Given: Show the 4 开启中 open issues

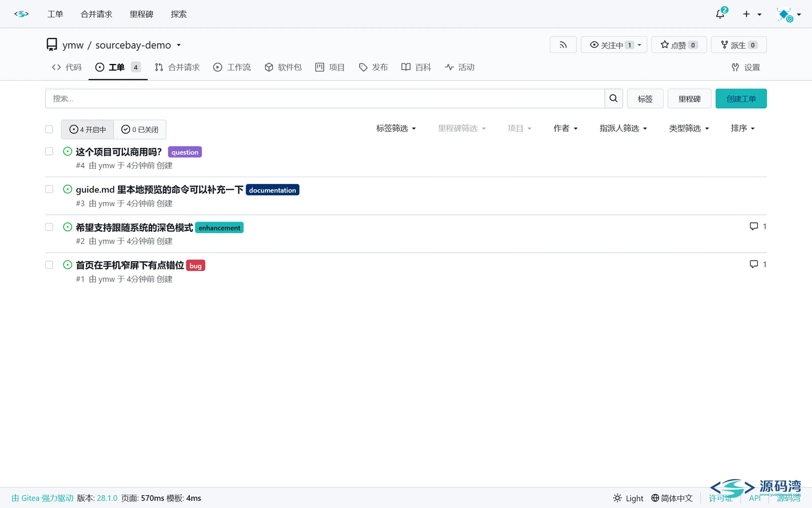Looking at the screenshot, I should pyautogui.click(x=87, y=130).
